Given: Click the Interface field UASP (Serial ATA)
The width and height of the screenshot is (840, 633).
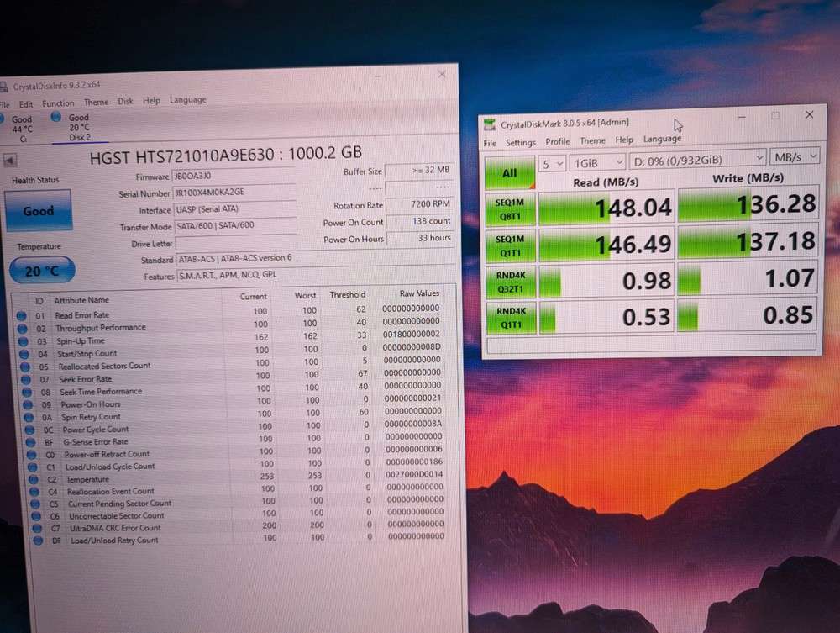Looking at the screenshot, I should point(235,209).
